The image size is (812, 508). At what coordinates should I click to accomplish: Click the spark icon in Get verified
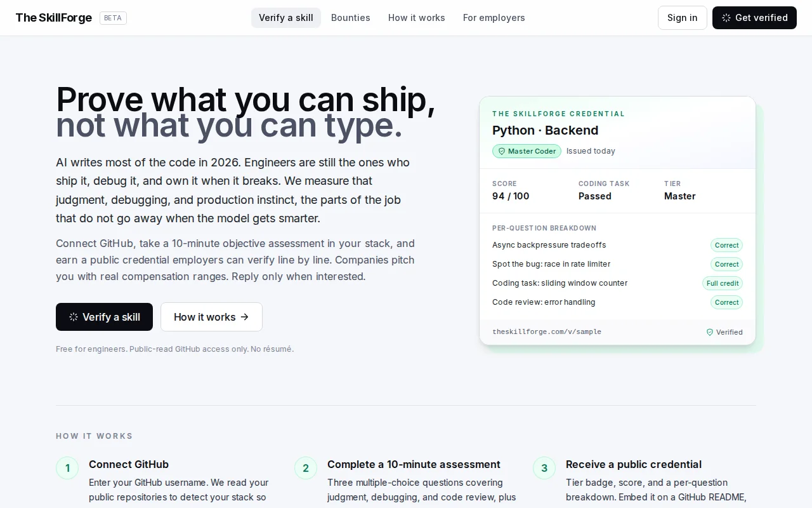click(x=726, y=18)
